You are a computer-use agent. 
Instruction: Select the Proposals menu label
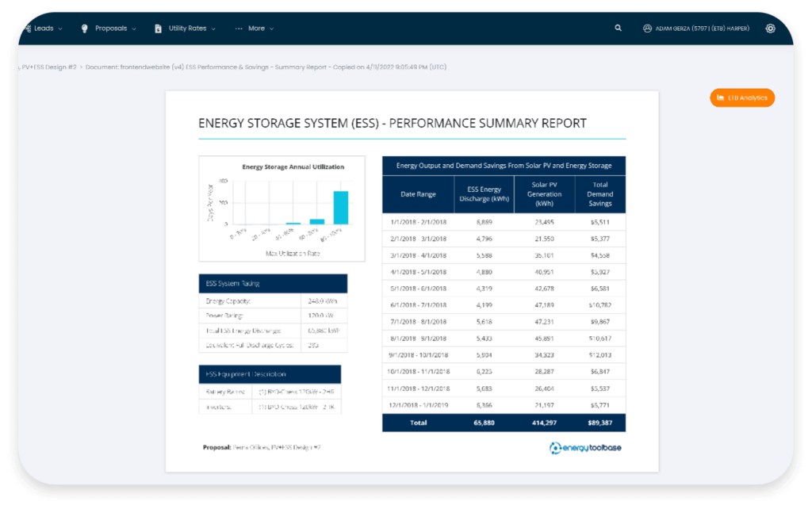coord(111,29)
